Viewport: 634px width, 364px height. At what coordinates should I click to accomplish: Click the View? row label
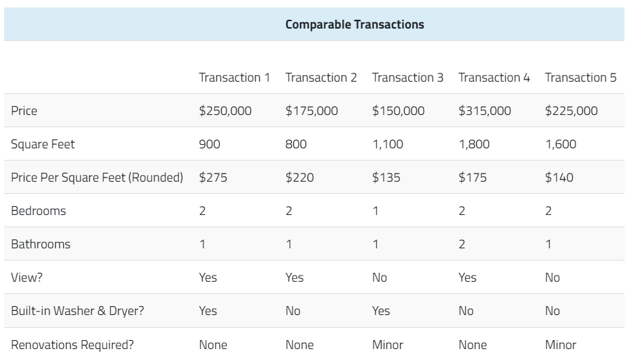click(x=27, y=278)
